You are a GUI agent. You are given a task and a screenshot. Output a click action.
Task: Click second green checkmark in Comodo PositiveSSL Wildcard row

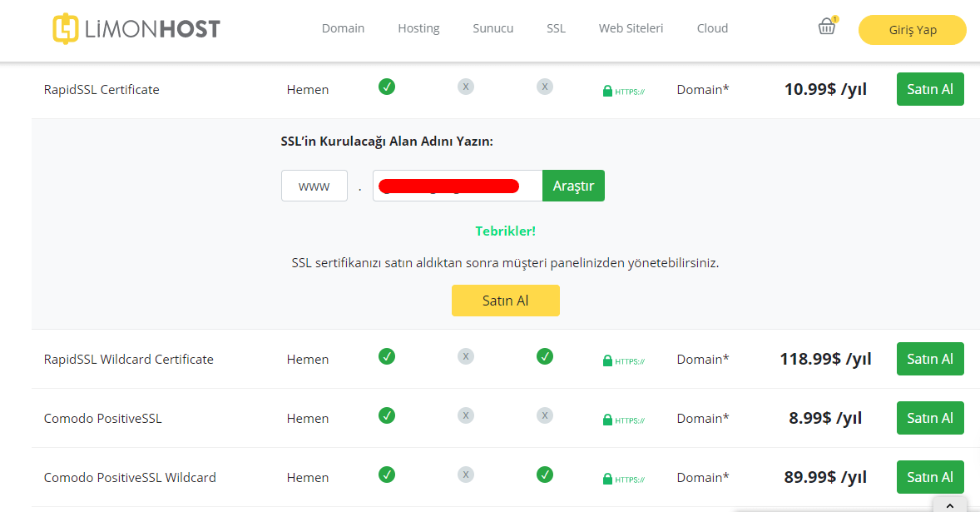pyautogui.click(x=545, y=475)
